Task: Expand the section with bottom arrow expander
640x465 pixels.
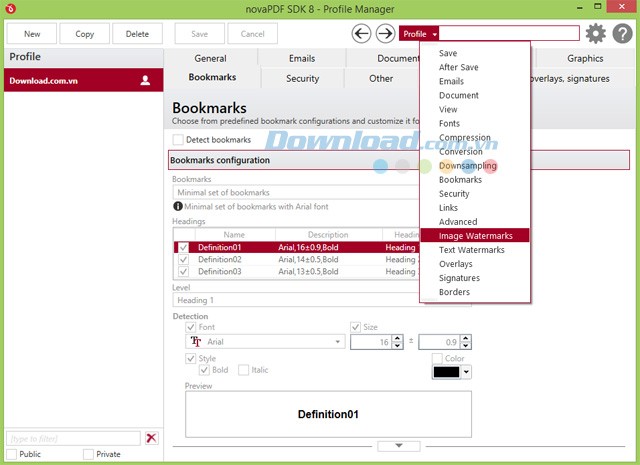Action: coord(399,446)
